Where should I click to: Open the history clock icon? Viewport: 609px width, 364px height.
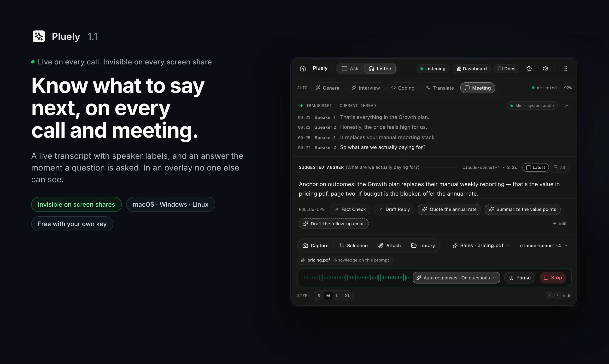pos(529,69)
